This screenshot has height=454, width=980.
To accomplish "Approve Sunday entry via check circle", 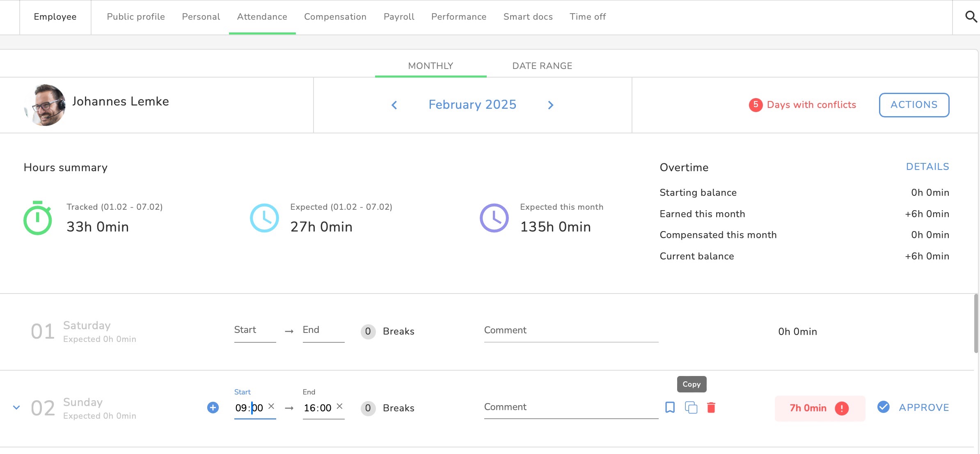I will [x=884, y=407].
